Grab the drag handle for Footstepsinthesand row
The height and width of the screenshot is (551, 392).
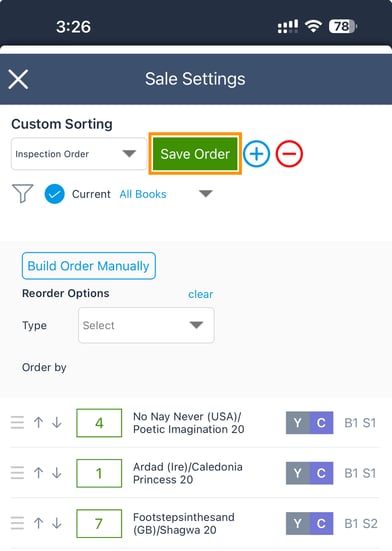point(17,523)
